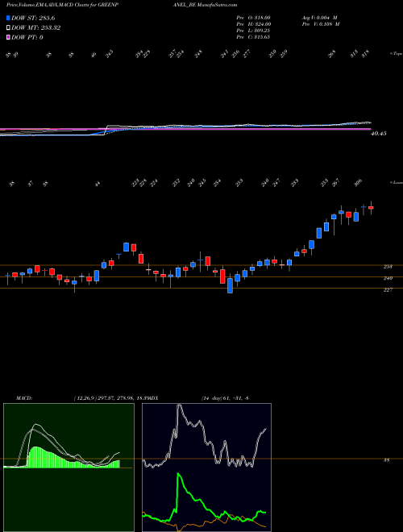Click the last red candlestick on the right
403x532 pixels.
[371, 208]
